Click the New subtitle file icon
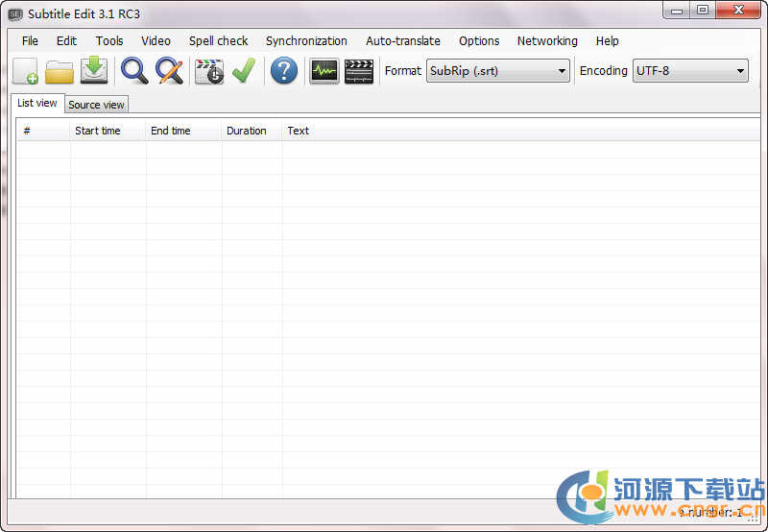The height and width of the screenshot is (532, 768). (26, 71)
